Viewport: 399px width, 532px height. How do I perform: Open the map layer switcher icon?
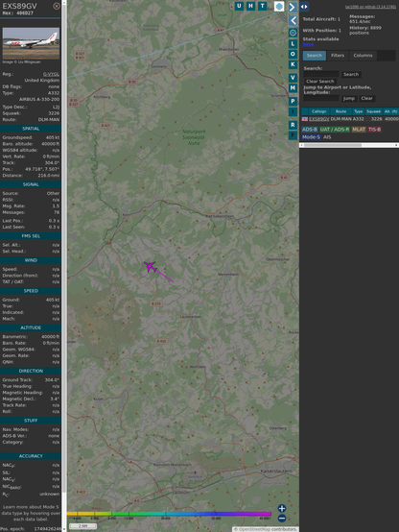pos(279,6)
